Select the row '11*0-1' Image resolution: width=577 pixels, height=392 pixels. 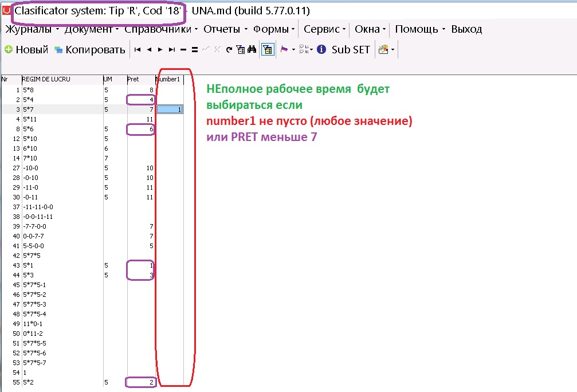(93, 324)
